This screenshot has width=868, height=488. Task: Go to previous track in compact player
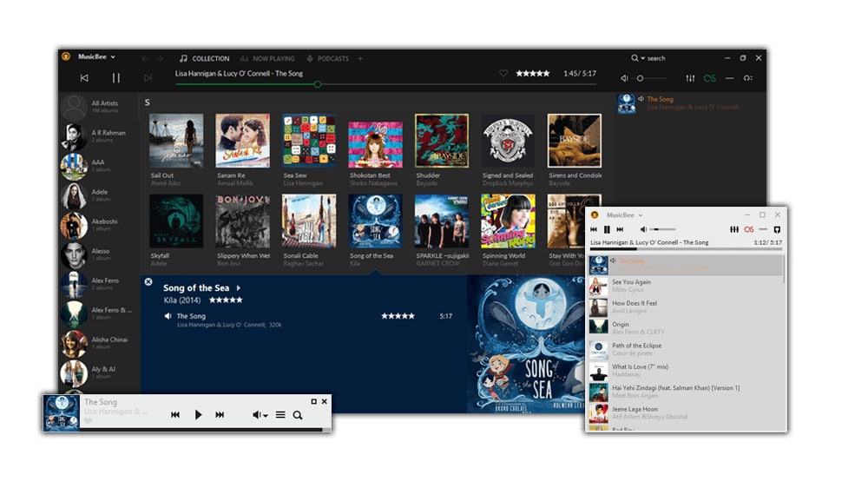tap(594, 229)
